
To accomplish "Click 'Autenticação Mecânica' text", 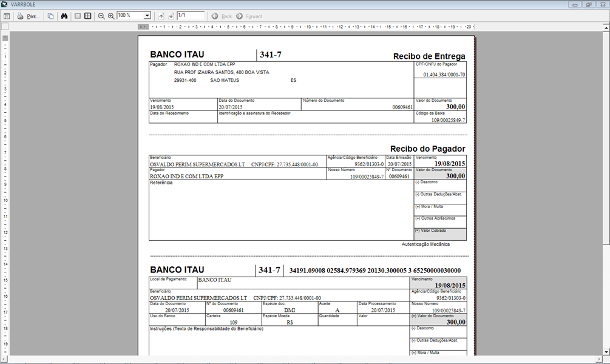I will click(425, 244).
